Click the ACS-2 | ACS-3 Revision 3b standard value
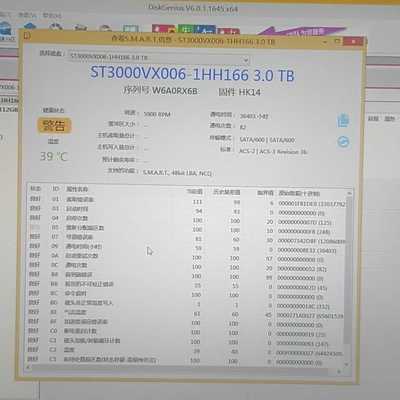This screenshot has height=400, width=400. click(x=273, y=151)
